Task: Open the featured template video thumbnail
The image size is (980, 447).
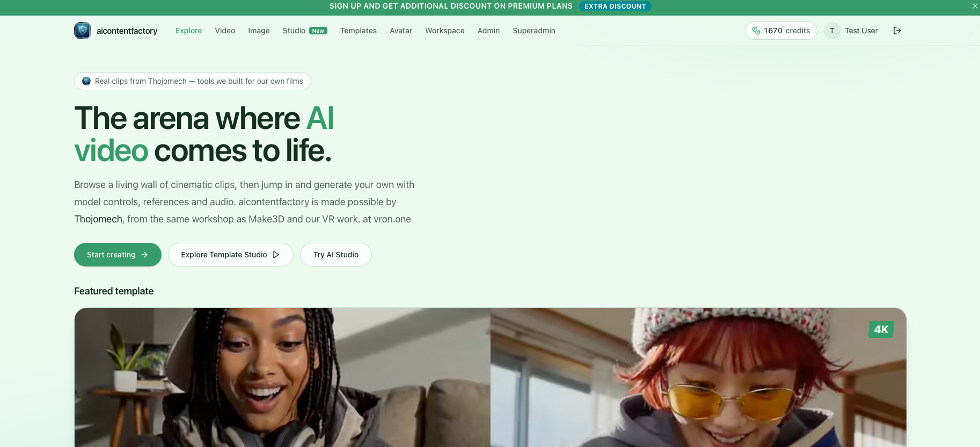Action: pyautogui.click(x=491, y=377)
